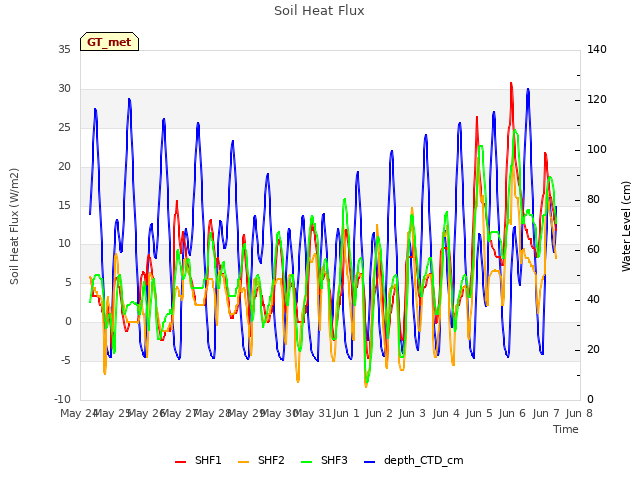Click the -10 tick on left axis

pyautogui.click(x=62, y=400)
